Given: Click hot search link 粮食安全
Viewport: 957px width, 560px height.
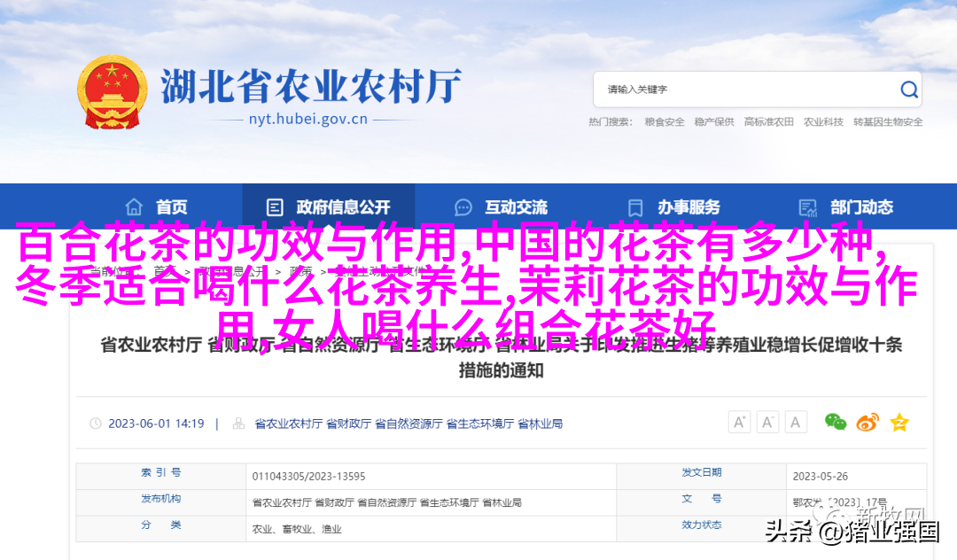Looking at the screenshot, I should tap(665, 122).
